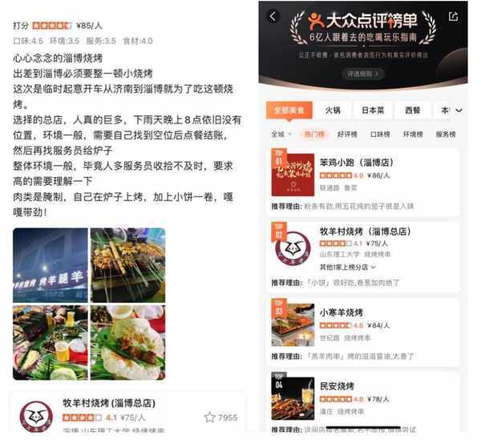This screenshot has width=481, height=448.
Task: View the grilled skewers review photo
Action: tap(128, 265)
